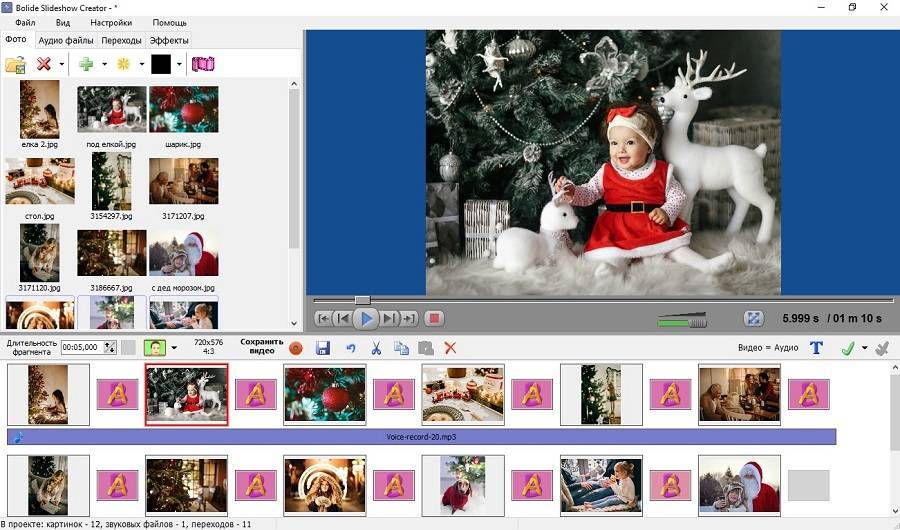Click the open folder icon in Photo panel
This screenshot has width=900, height=530.
click(x=15, y=65)
